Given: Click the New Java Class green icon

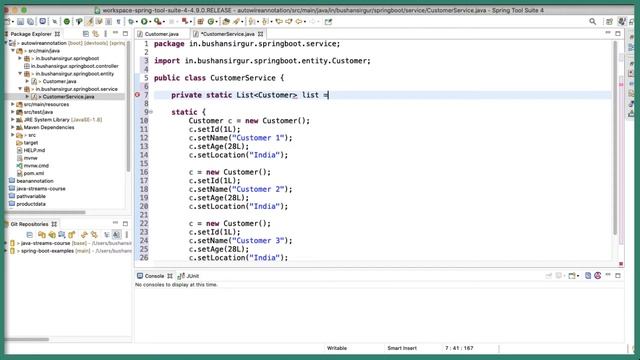Looking at the screenshot, I should pos(211,21).
